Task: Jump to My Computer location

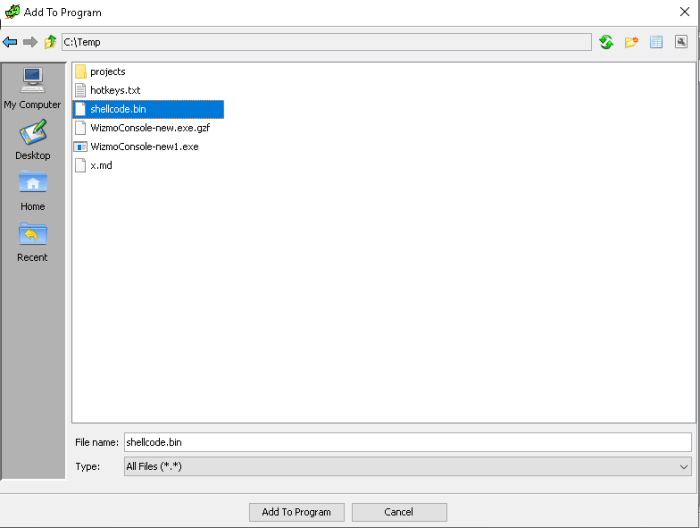Action: click(x=32, y=88)
